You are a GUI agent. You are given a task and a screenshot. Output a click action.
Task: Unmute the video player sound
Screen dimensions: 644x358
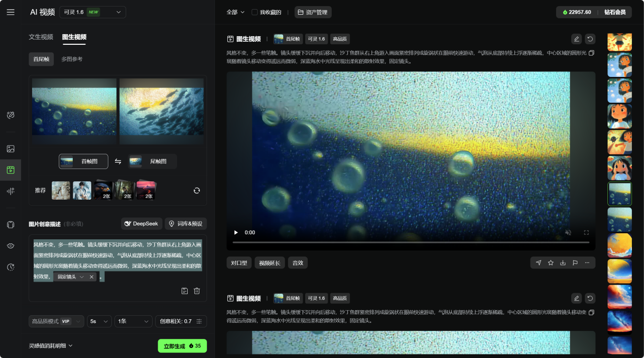click(568, 232)
